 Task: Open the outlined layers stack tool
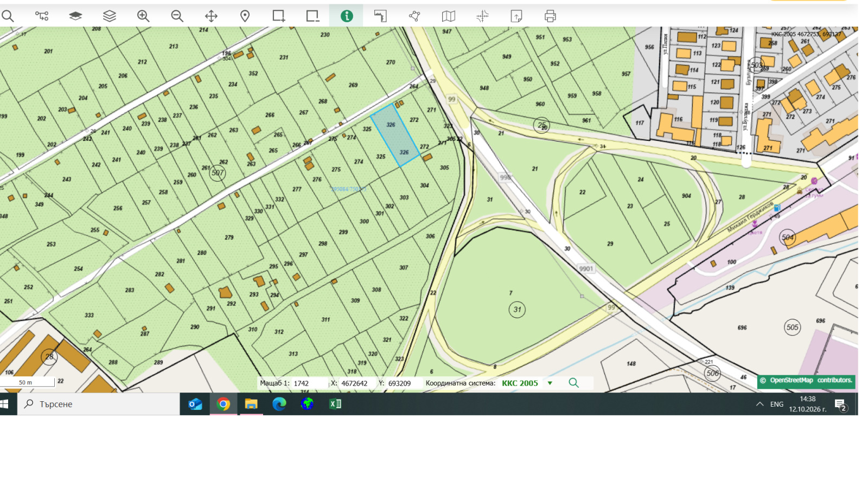110,16
